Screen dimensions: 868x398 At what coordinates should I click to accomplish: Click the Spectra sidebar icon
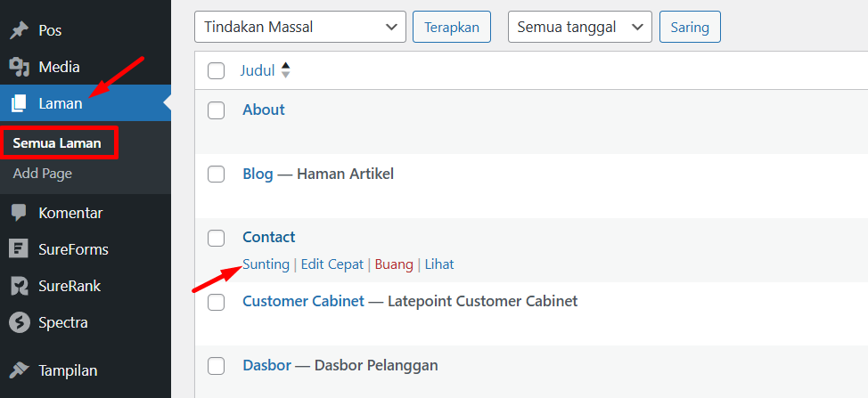19,322
